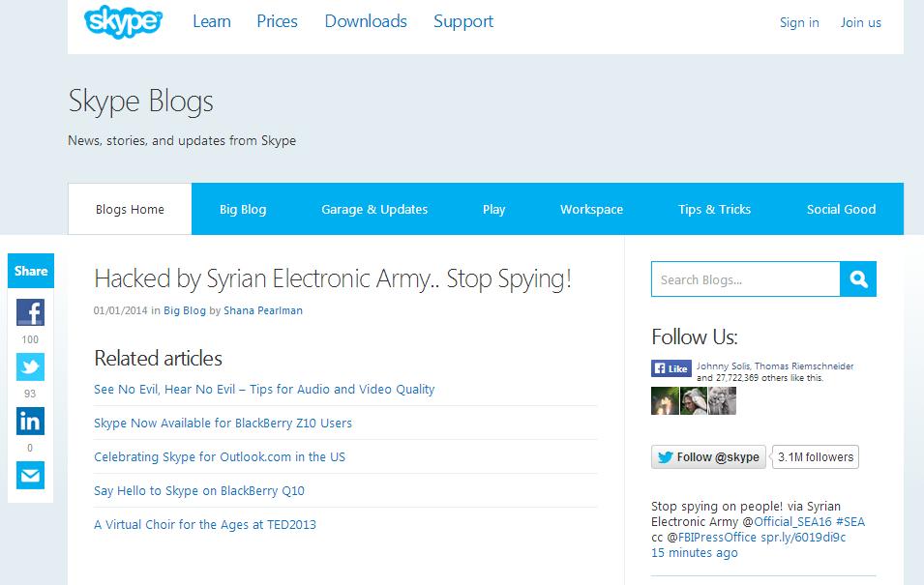Click the Skype logo

[123, 22]
